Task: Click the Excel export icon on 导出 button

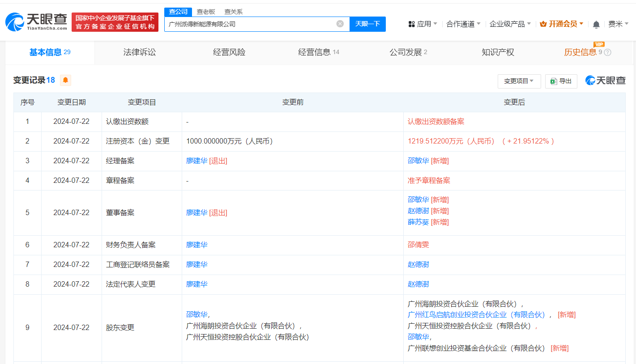Action: pos(554,81)
